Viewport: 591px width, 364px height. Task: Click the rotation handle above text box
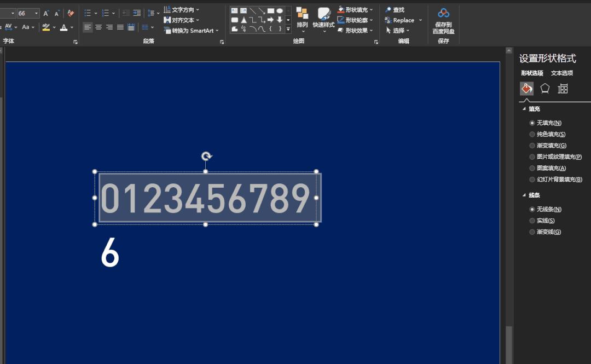coord(206,156)
